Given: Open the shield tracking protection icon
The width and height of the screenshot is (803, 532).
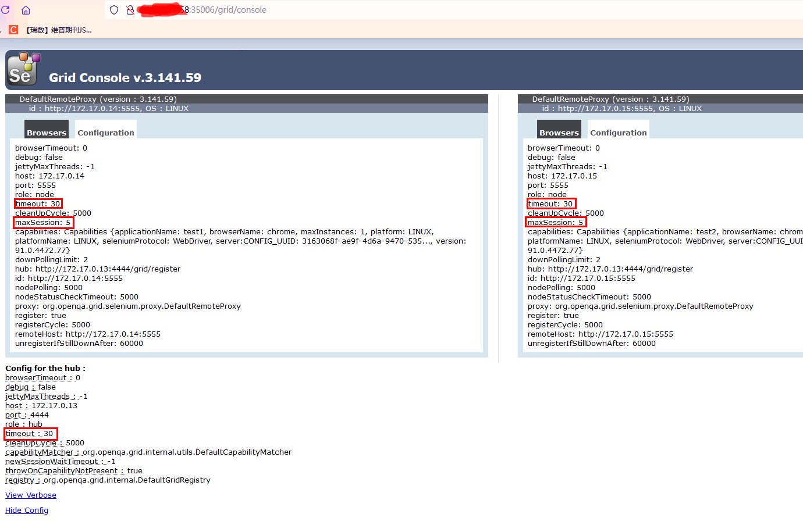Looking at the screenshot, I should (x=114, y=10).
